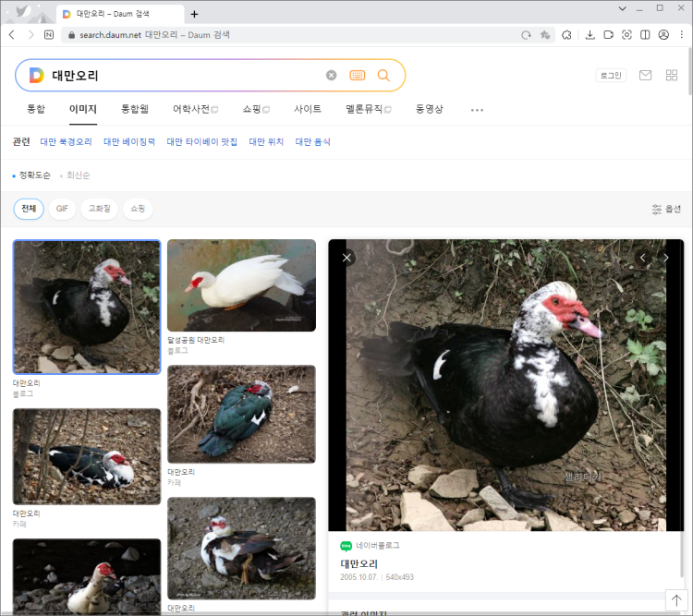Open a new browser tab
The width and height of the screenshot is (693, 616).
[x=194, y=14]
